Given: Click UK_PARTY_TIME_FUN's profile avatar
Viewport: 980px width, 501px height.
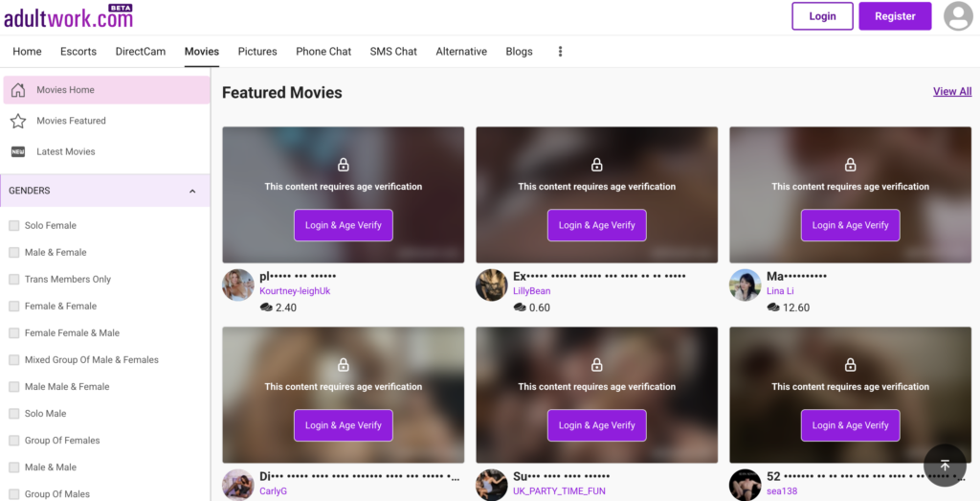Looking at the screenshot, I should tap(491, 485).
